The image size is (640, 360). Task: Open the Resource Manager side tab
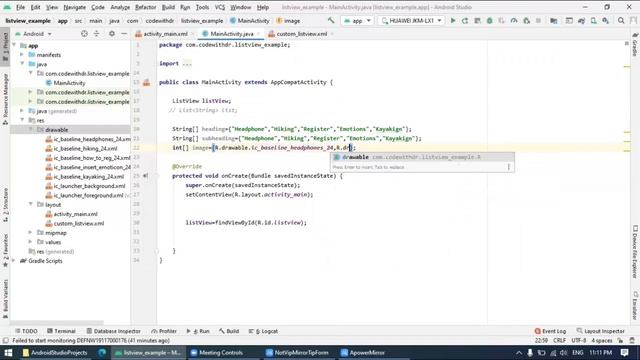(5, 99)
